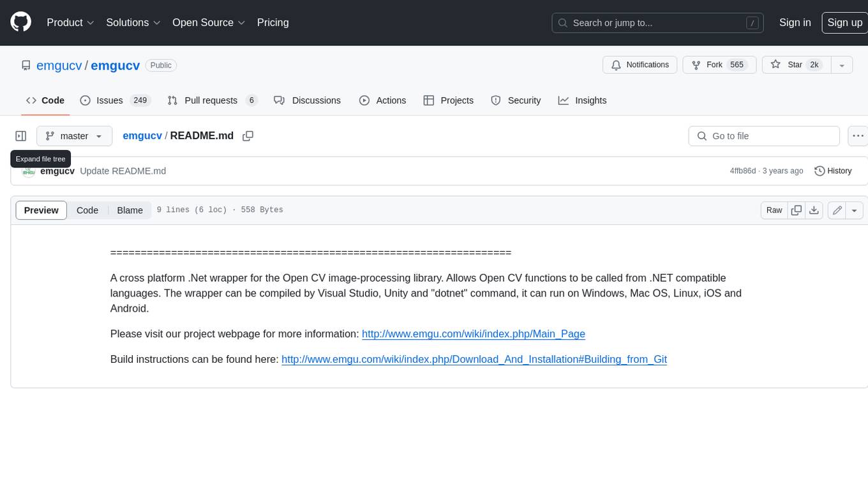The width and height of the screenshot is (868, 488).
Task: Switch to Blame view
Action: tap(130, 210)
